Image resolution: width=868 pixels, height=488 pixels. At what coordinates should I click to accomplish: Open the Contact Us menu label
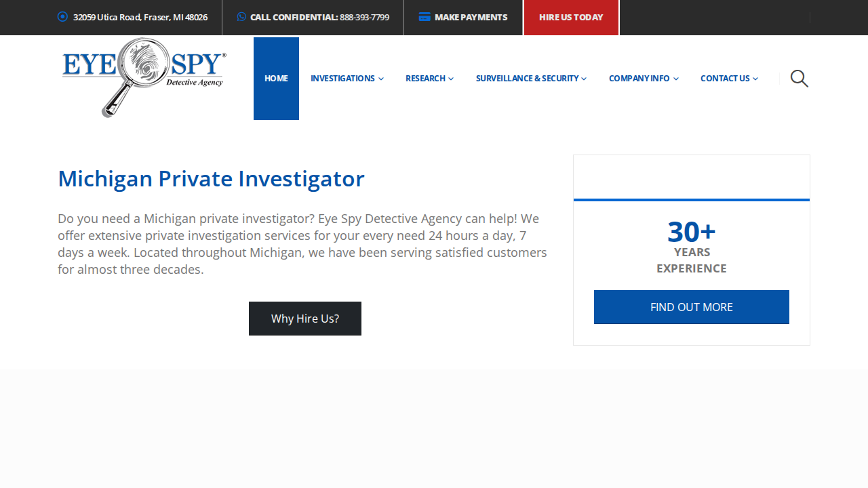(725, 79)
